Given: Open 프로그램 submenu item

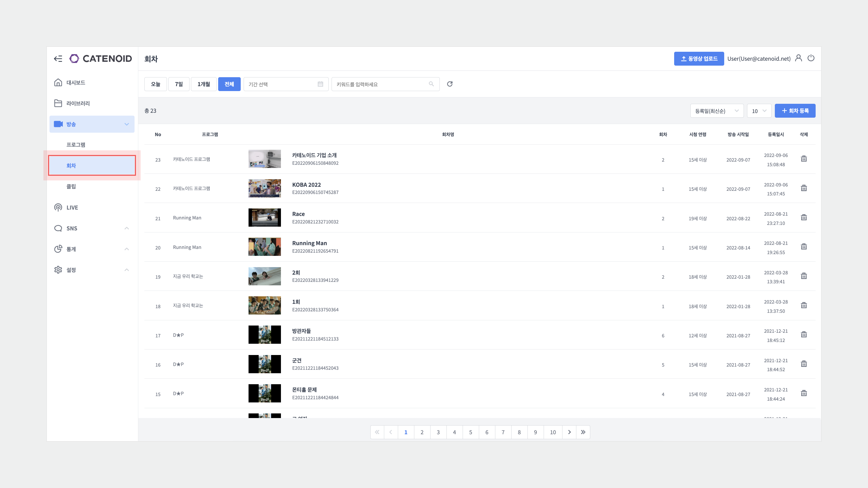Looking at the screenshot, I should click(x=76, y=145).
